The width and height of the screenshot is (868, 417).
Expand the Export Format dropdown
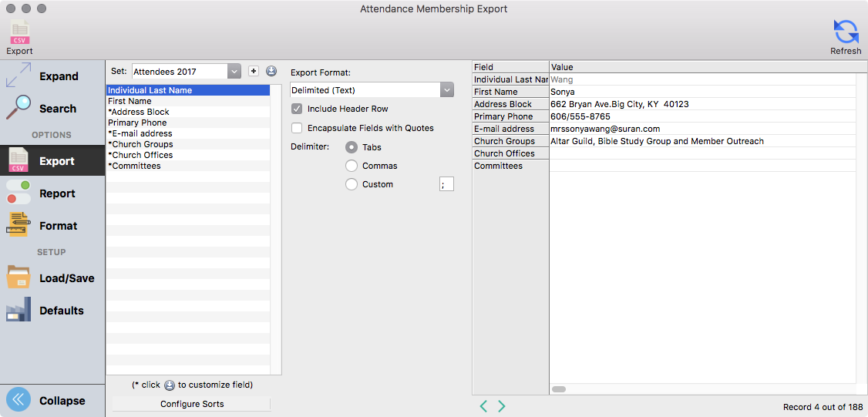pos(372,90)
